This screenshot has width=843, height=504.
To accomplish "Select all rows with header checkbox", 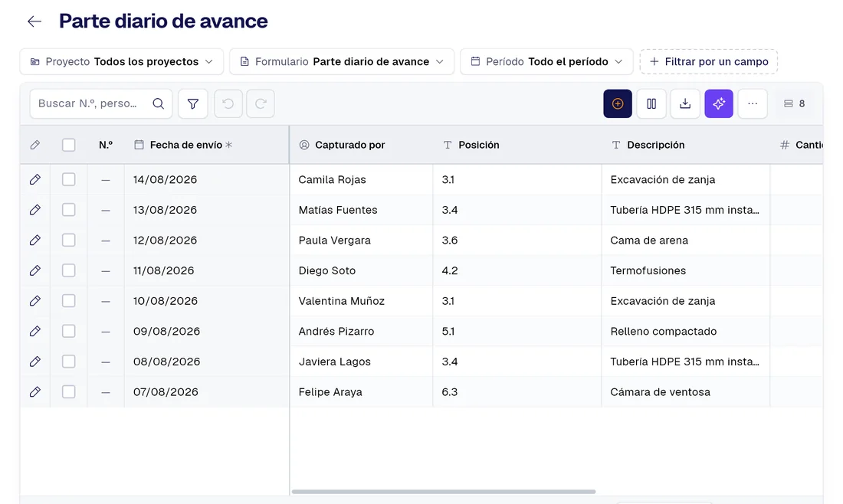I will 69,145.
